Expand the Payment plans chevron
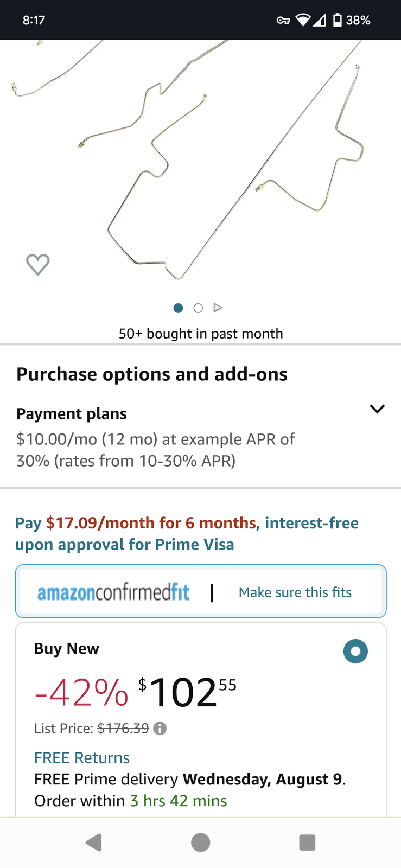401x868 pixels. [x=377, y=409]
